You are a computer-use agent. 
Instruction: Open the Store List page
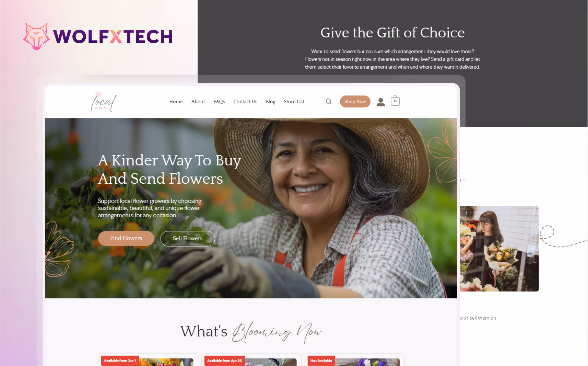tap(294, 102)
